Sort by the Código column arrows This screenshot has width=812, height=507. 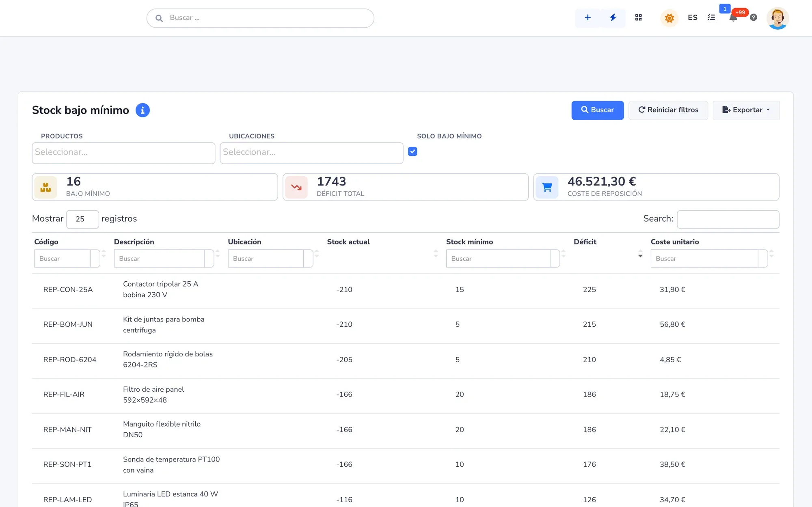[104, 254]
